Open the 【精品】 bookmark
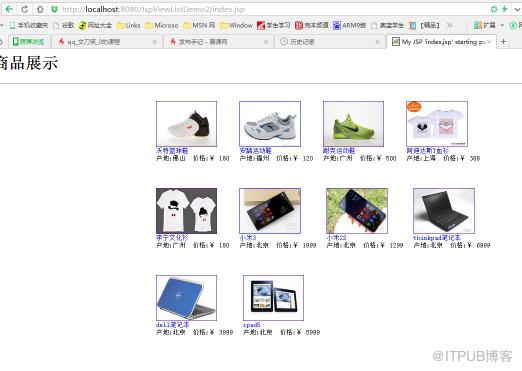 [x=424, y=25]
